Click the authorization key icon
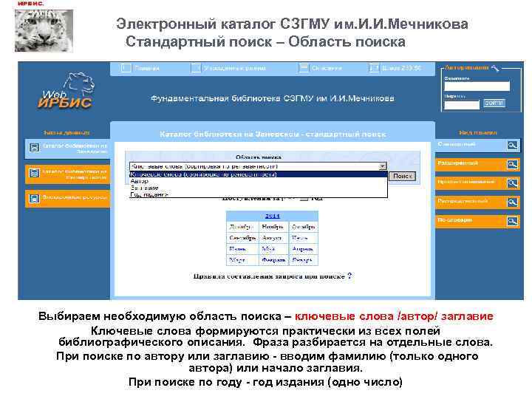Viewport: 532px width, 399px height. pyautogui.click(x=495, y=68)
